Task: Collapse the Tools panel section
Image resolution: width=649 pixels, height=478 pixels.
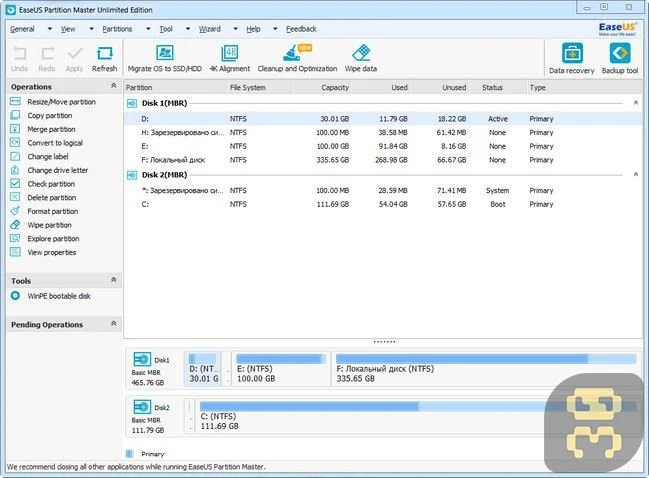Action: [113, 281]
